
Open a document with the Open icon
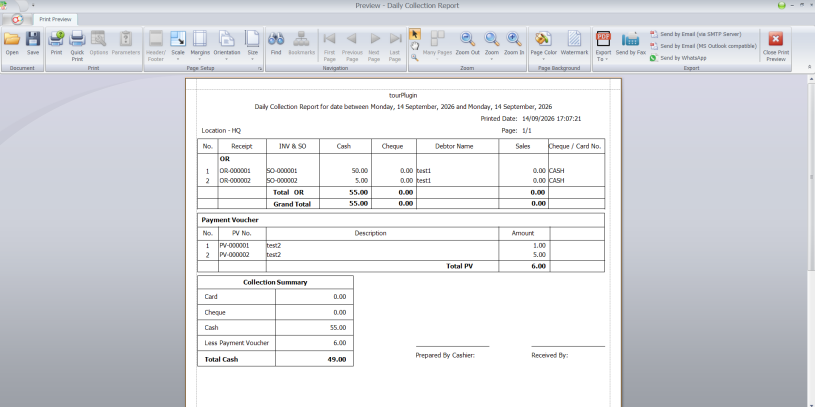[12, 44]
